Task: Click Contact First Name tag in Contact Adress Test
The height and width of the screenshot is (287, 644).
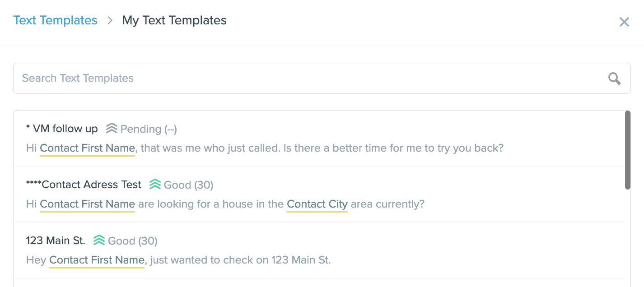Action: [88, 204]
